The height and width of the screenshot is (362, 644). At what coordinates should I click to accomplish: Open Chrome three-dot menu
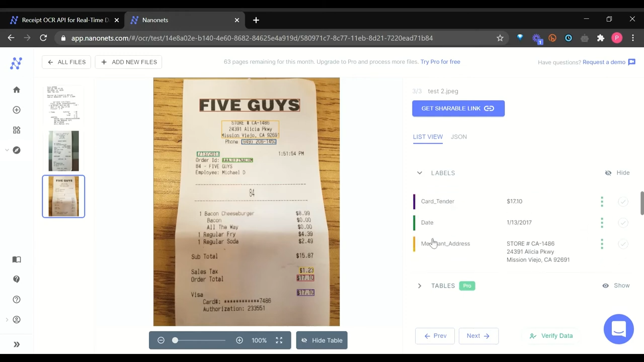tap(633, 38)
